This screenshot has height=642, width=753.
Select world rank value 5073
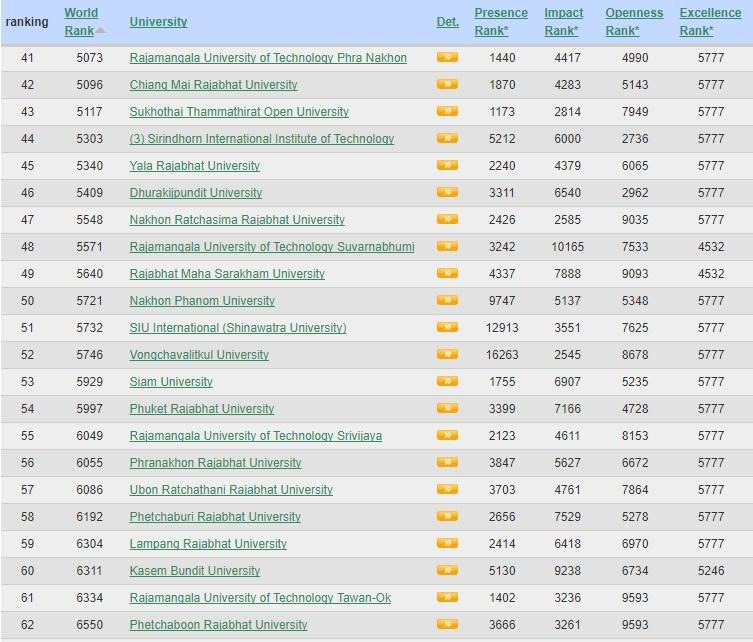coord(89,58)
